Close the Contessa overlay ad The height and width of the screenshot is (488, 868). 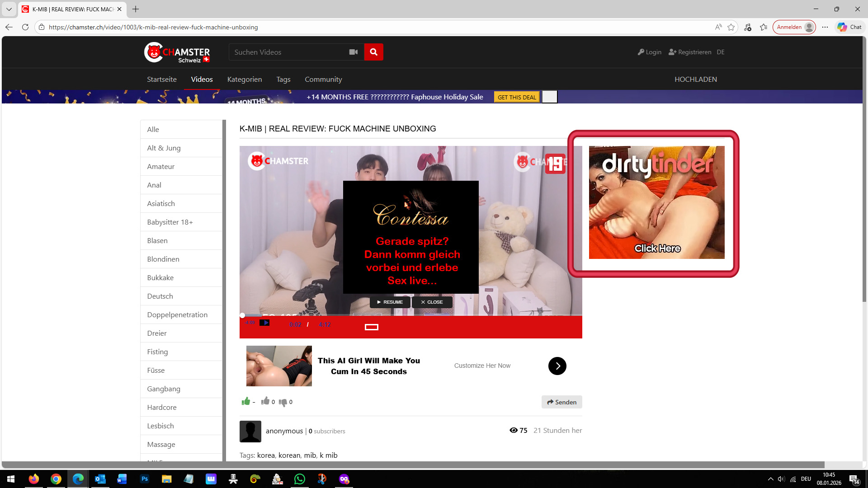point(432,302)
